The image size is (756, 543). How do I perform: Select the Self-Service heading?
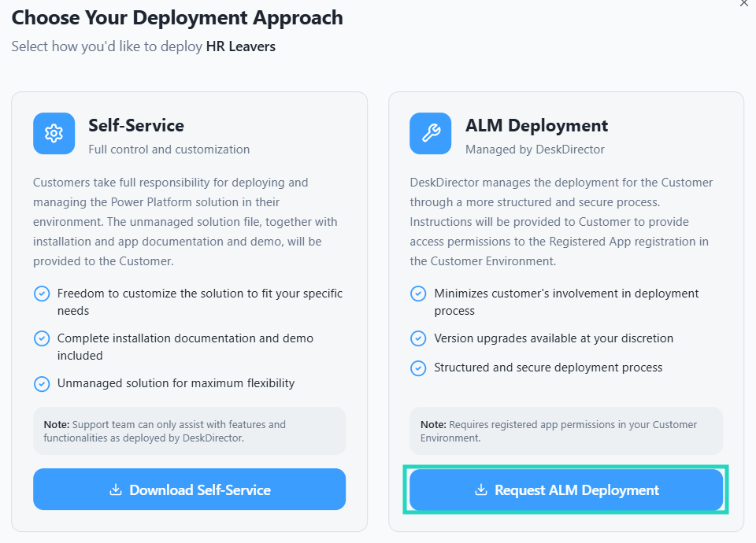click(136, 125)
